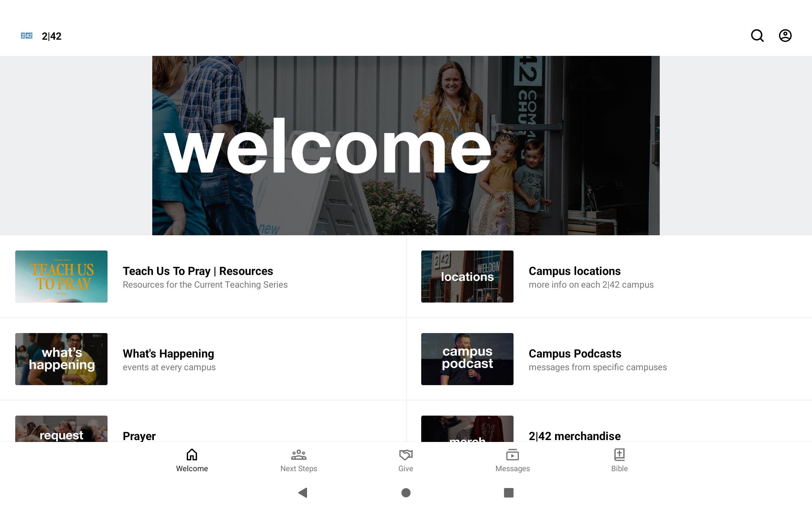Open the locations thumbnail image

(x=467, y=277)
